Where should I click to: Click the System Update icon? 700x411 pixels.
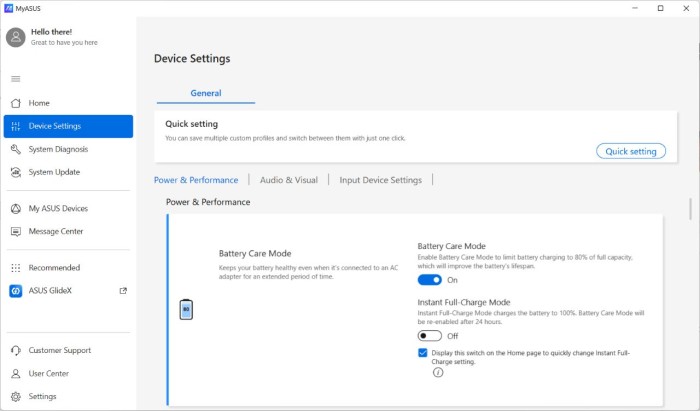16,172
